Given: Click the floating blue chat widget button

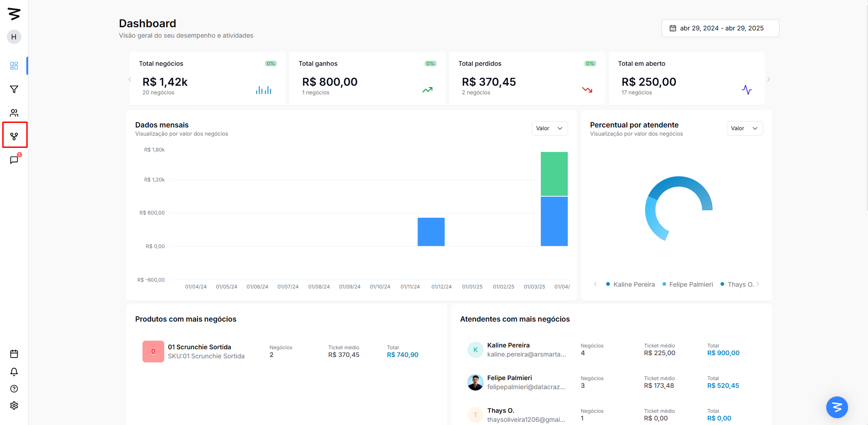Looking at the screenshot, I should 837,407.
